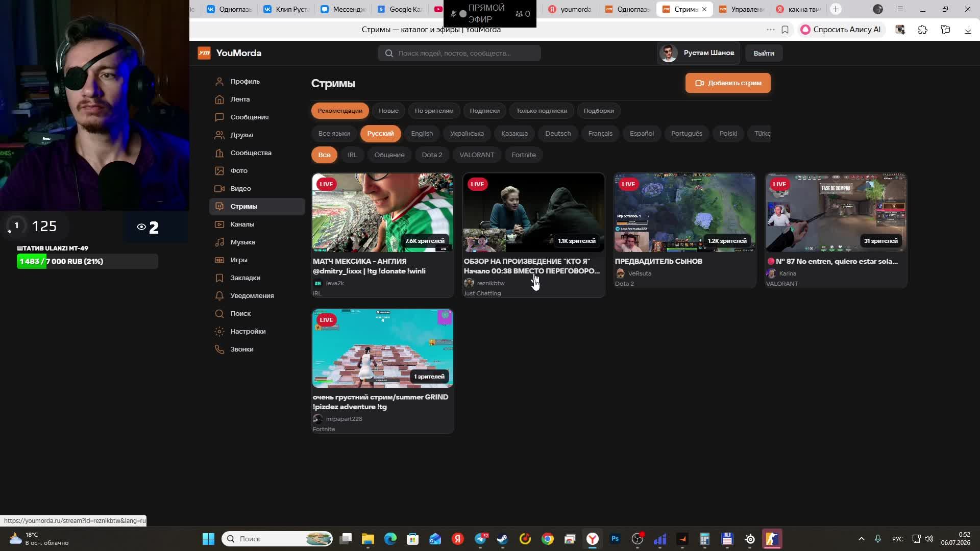Screen dimensions: 980x551
Task: Select the VALORANT category chip
Action: coord(476,155)
